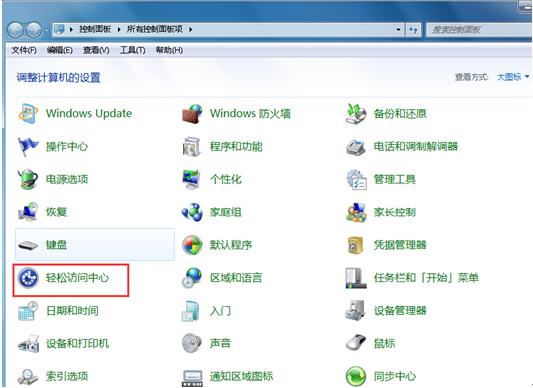Viewport: 533px width, 388px height.
Task: Open the 个性化 monitor icon
Action: tap(192, 179)
